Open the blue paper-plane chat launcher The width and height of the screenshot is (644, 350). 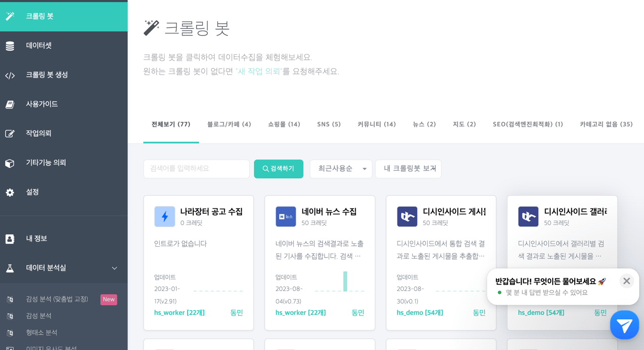click(624, 325)
